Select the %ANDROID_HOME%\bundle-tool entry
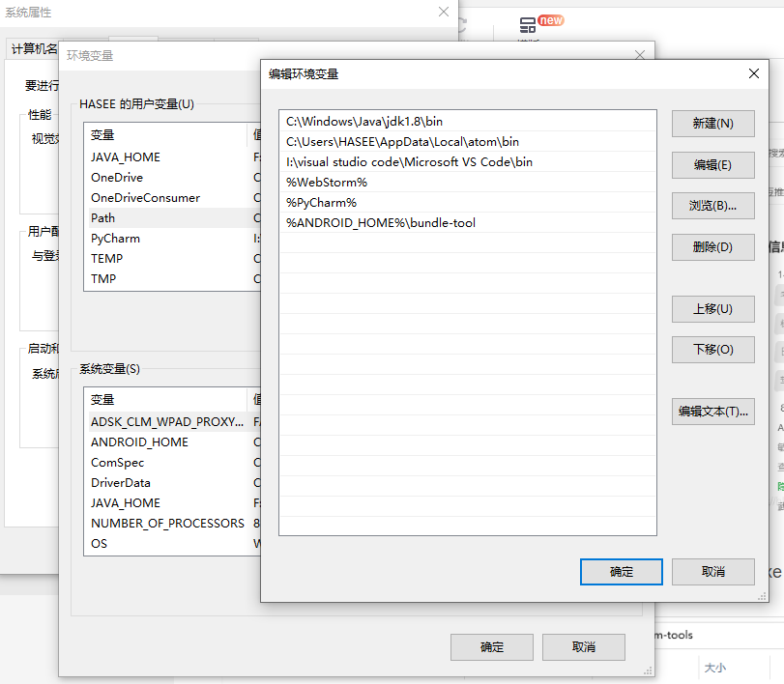 (468, 223)
